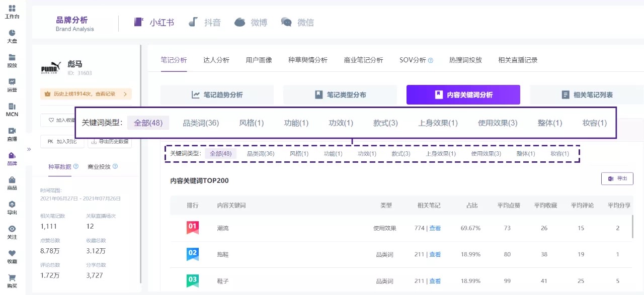Screen dimensions: 644x295
Task: Click the keyword 潮流 in table
Action: coord(223,228)
